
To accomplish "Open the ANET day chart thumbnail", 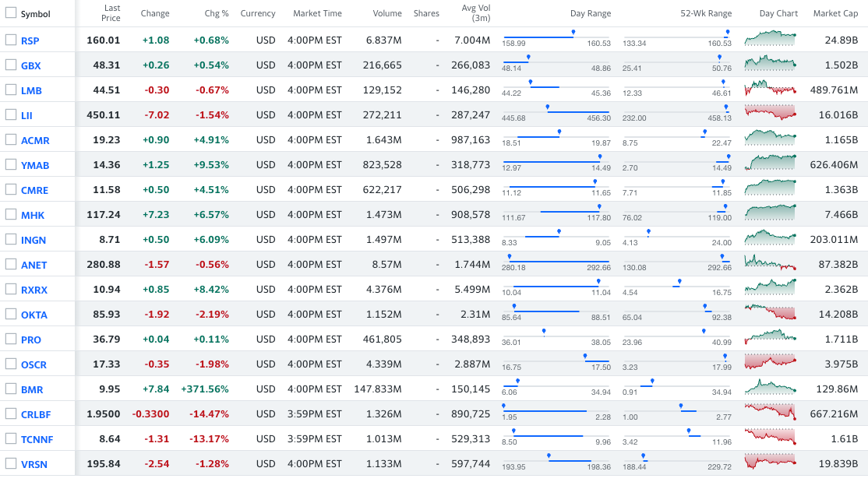I will click(x=770, y=262).
